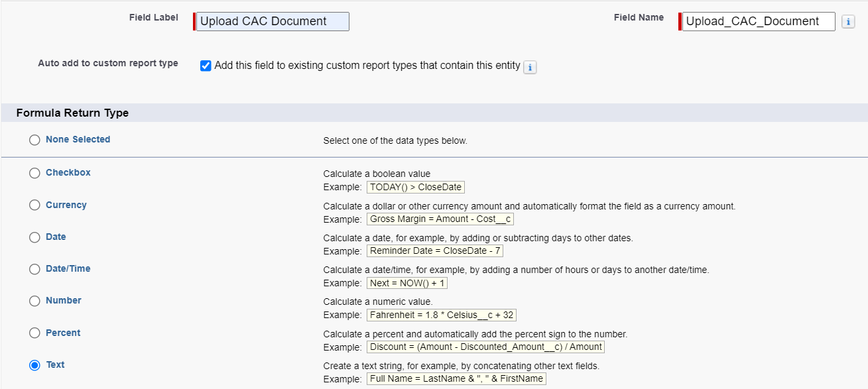Focus the Field Name text box
The image size is (868, 389).
[759, 21]
